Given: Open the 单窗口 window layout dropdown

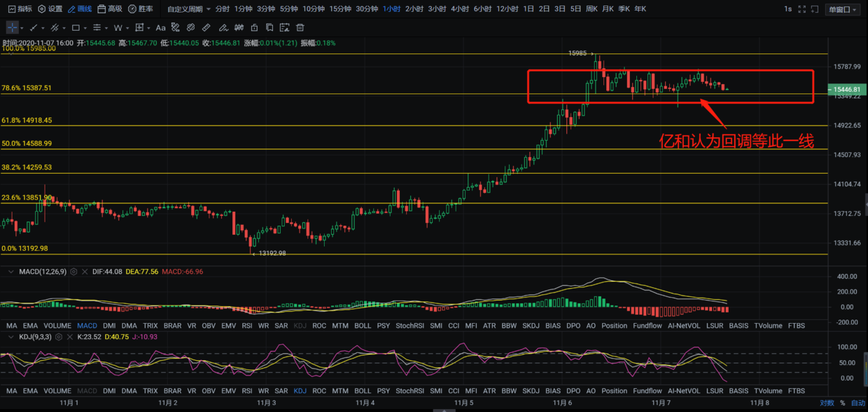Looking at the screenshot, I should coord(843,9).
